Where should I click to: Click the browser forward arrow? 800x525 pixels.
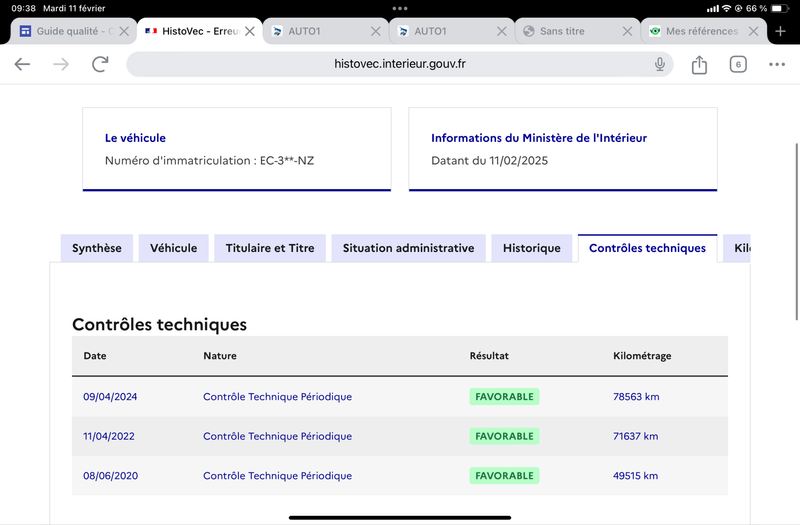coord(61,64)
